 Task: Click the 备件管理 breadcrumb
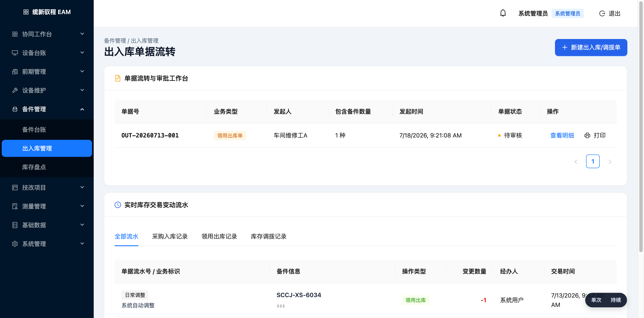click(x=115, y=40)
